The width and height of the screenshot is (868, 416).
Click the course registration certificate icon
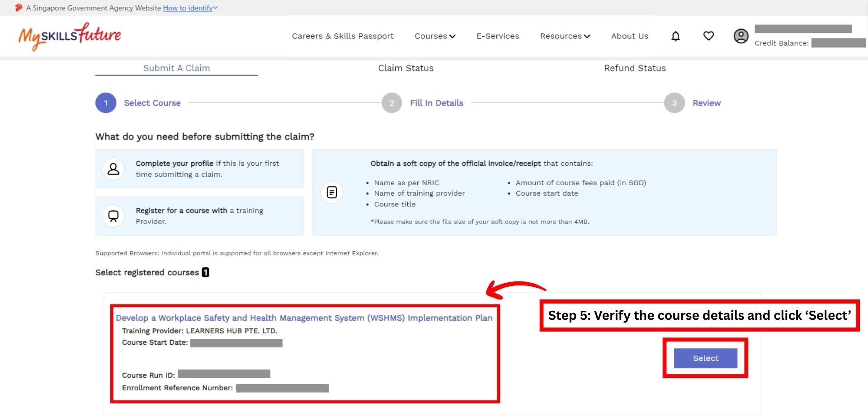(113, 216)
